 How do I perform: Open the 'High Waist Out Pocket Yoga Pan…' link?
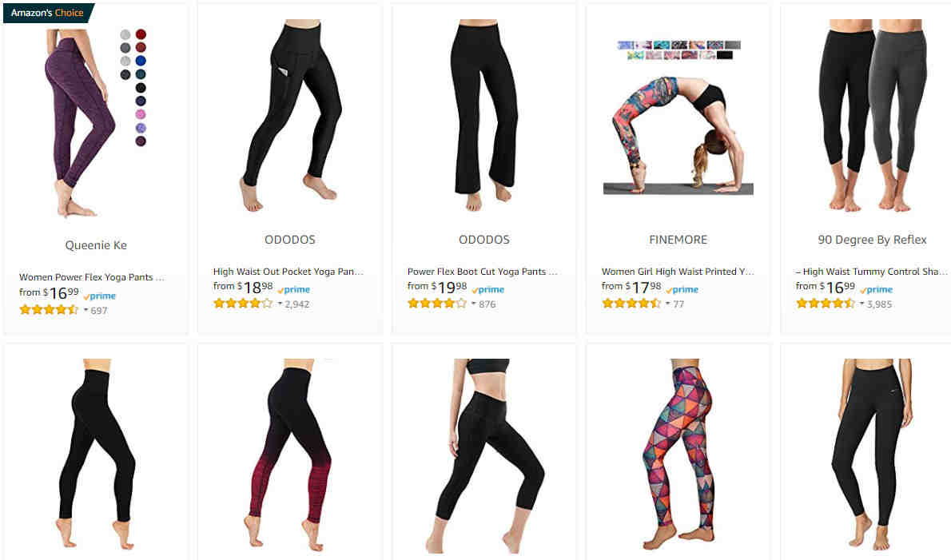point(288,272)
